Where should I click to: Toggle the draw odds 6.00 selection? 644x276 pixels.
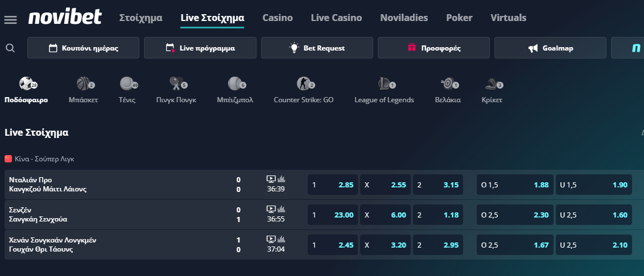tap(385, 215)
